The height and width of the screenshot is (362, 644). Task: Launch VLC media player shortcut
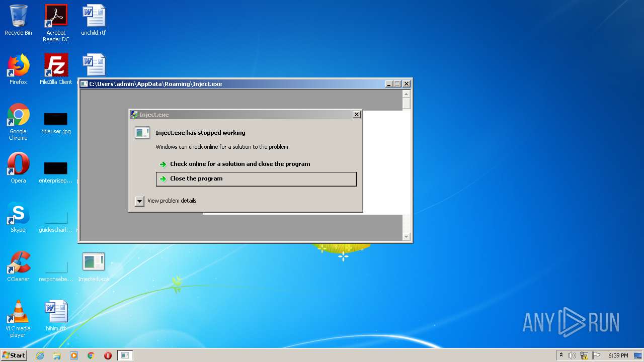pyautogui.click(x=18, y=319)
